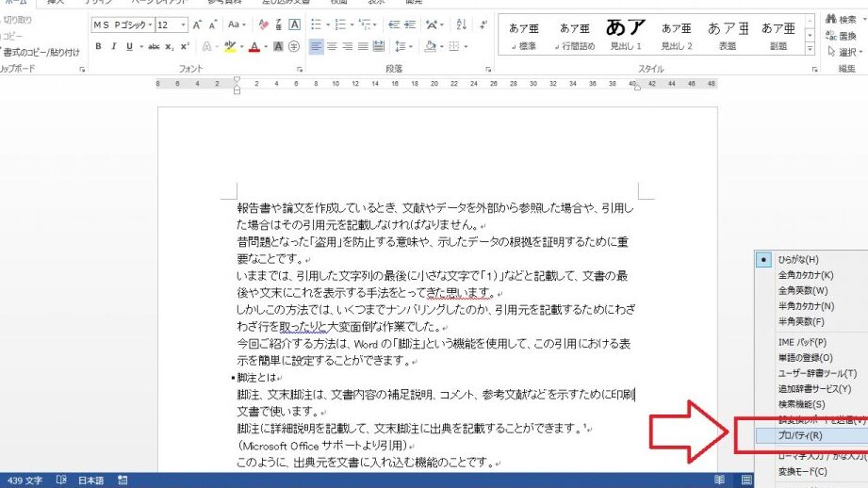Screen dimensions: 868x488
Task: Apply strikethrough (abc) formatting
Action: pyautogui.click(x=154, y=46)
